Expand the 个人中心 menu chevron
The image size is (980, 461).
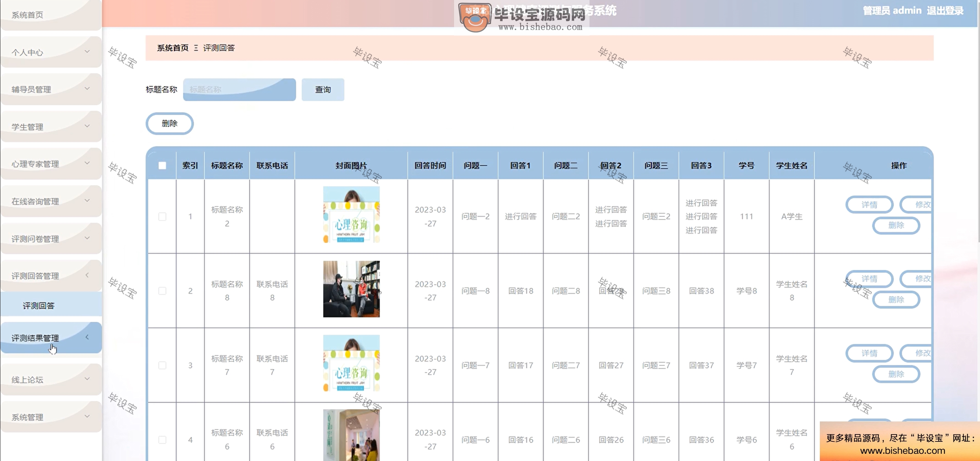87,51
